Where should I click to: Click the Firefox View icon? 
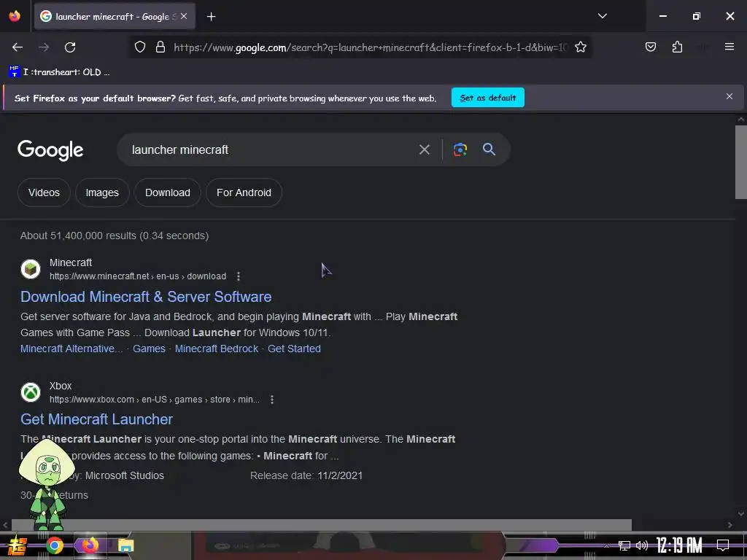point(15,16)
